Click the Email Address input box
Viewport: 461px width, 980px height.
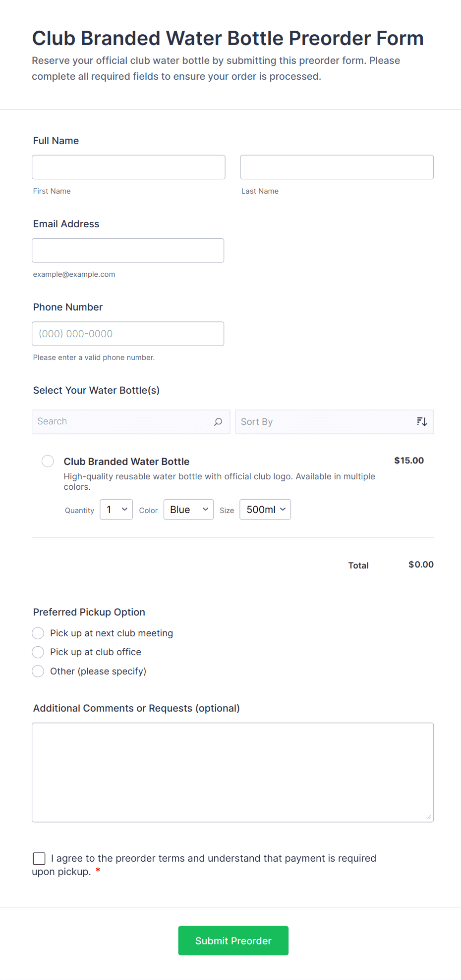[128, 251]
